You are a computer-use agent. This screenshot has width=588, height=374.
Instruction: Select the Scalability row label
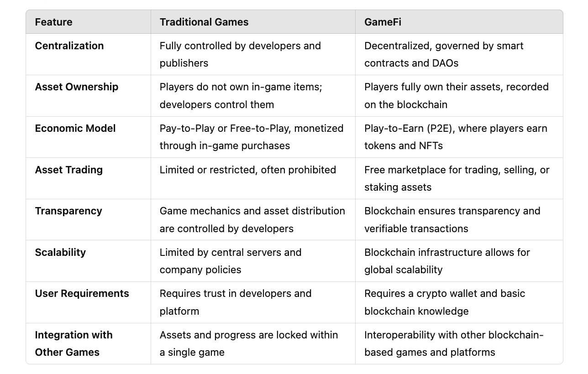(x=60, y=252)
